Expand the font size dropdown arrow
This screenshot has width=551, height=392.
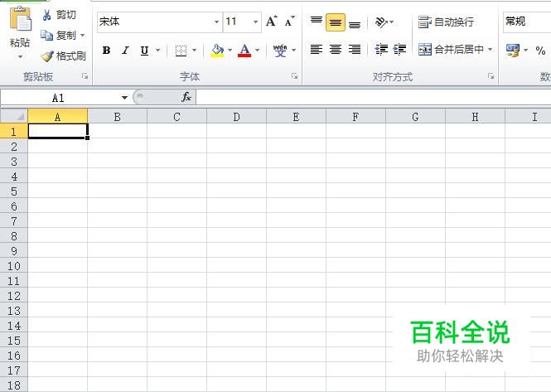[x=255, y=22]
